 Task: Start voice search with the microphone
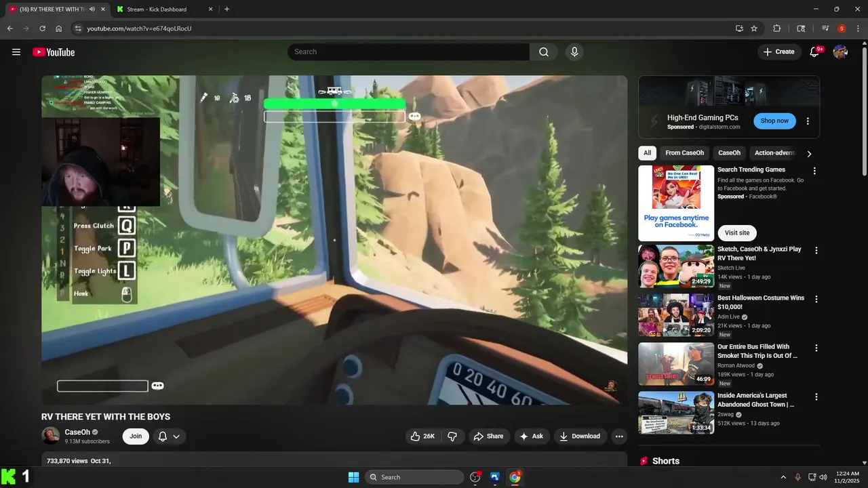[574, 52]
